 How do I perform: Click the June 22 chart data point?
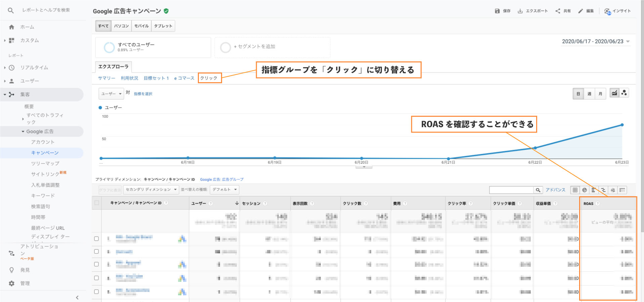535,148
